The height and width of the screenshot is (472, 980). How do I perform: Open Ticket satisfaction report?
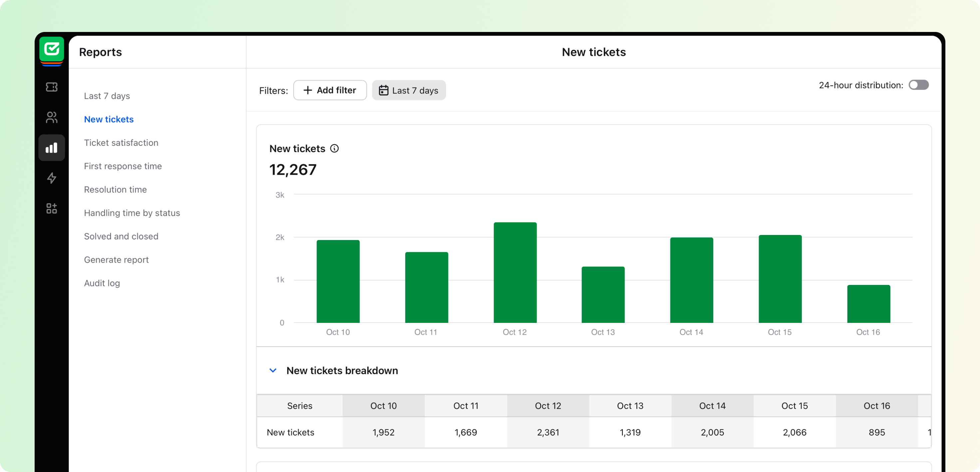coord(121,142)
